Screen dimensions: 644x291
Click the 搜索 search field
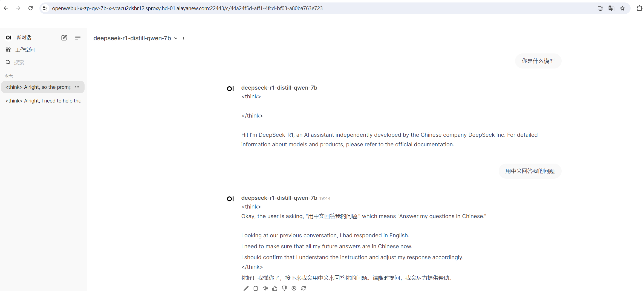click(x=41, y=62)
